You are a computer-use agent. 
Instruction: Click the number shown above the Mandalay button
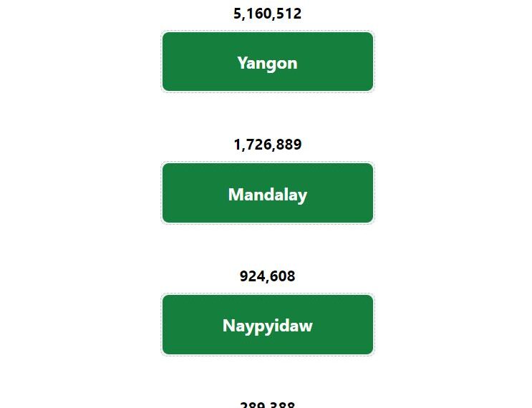click(267, 145)
